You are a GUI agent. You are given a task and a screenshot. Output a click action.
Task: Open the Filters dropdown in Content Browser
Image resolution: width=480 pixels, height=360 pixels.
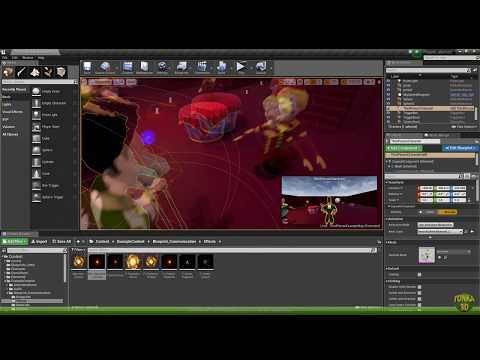[78, 250]
